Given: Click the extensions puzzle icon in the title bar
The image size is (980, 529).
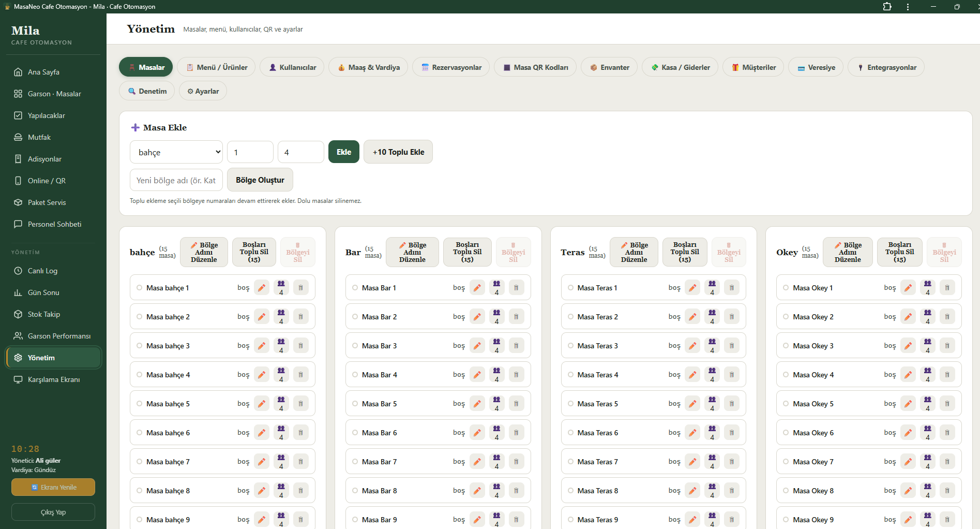Looking at the screenshot, I should (x=887, y=7).
